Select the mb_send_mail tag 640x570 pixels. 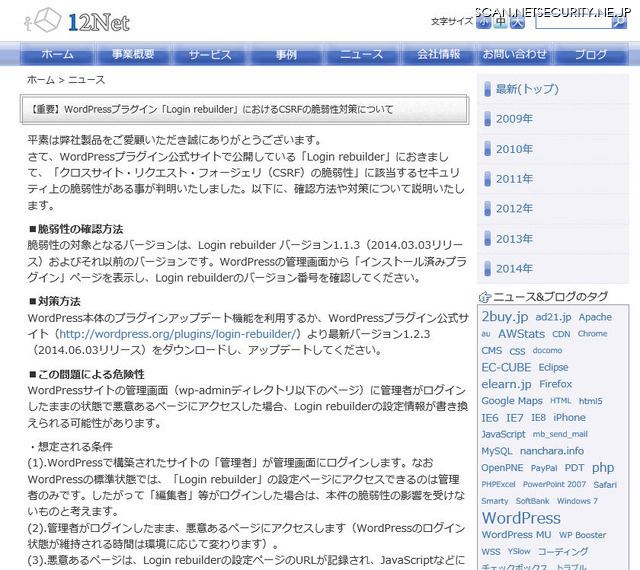pos(560,434)
